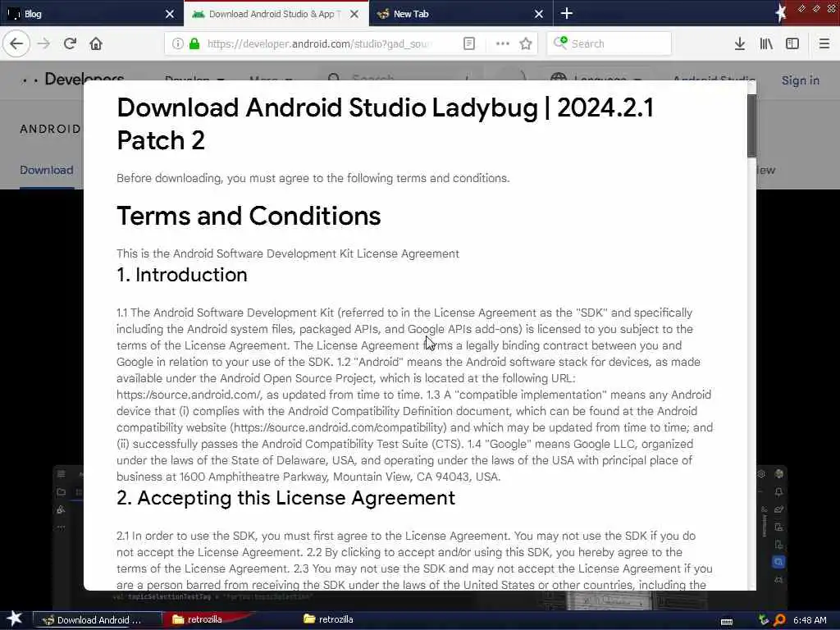Click the green tray icon beside magnifier
840x630 pixels.
[x=764, y=620]
